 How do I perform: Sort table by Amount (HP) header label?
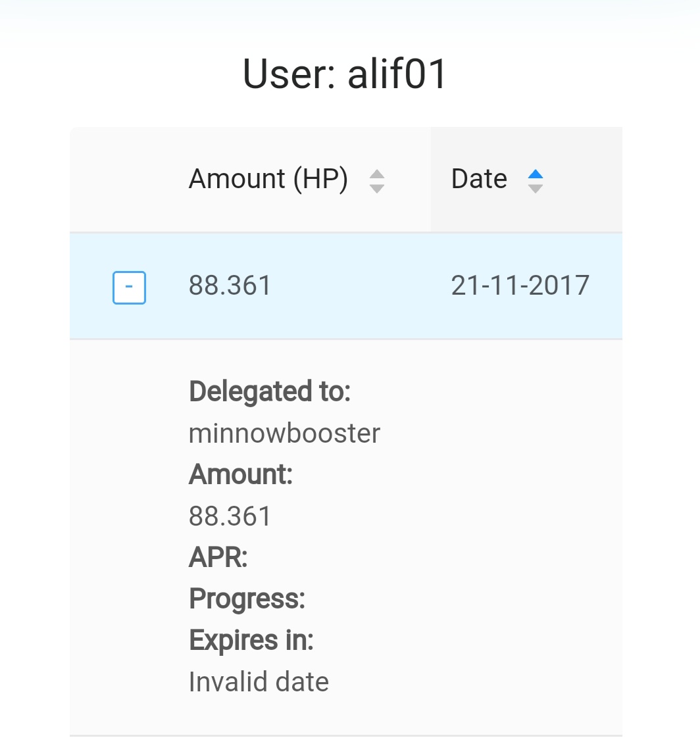(268, 179)
